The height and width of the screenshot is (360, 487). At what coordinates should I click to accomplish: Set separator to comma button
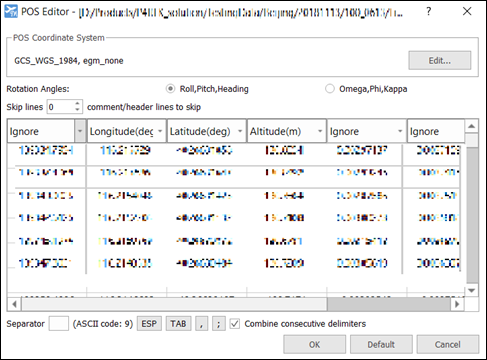point(201,324)
